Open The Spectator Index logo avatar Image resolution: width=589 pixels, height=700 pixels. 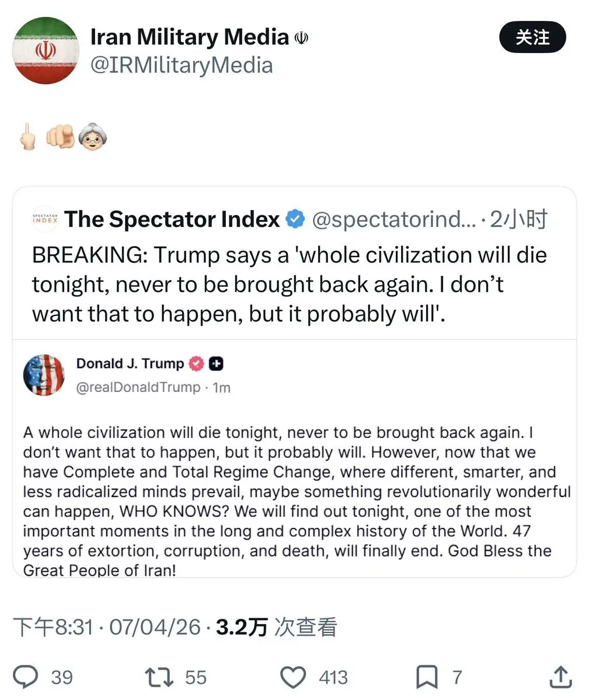click(45, 219)
